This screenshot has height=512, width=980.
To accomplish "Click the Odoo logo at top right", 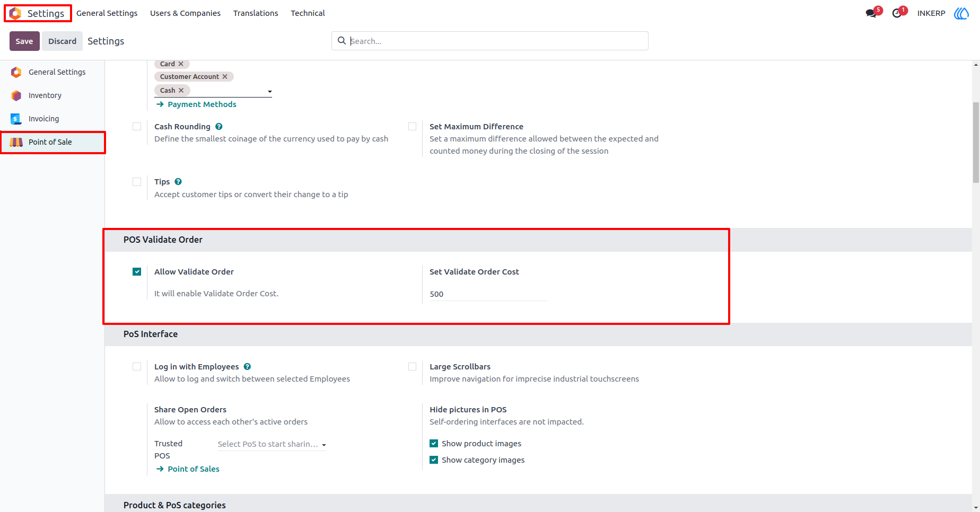I will pos(961,13).
